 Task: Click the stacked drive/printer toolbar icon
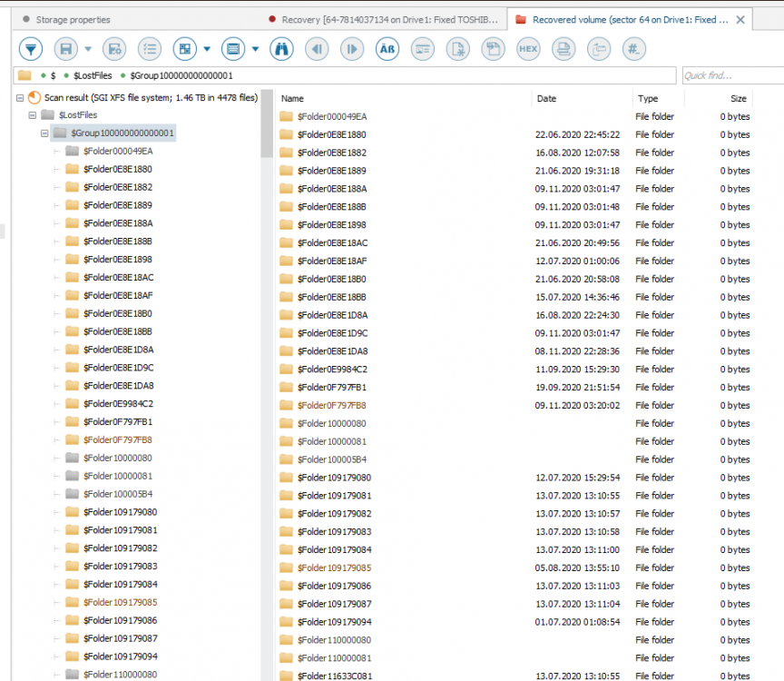[563, 49]
